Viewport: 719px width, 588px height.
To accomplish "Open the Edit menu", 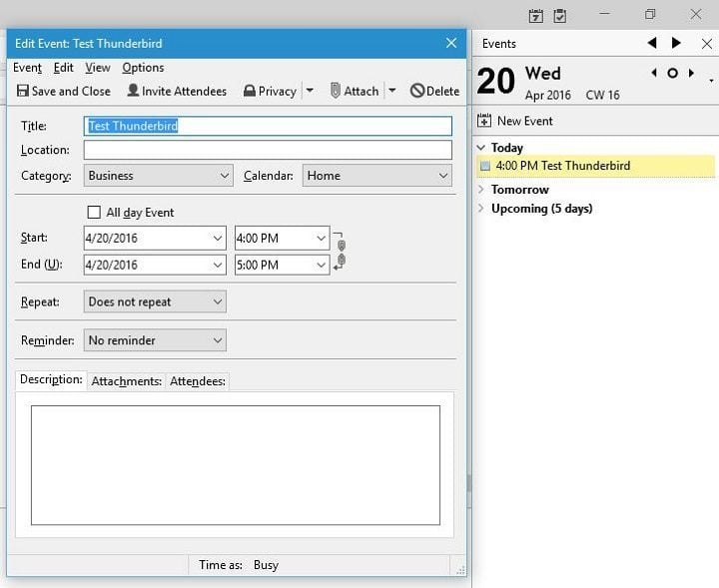I will point(63,68).
